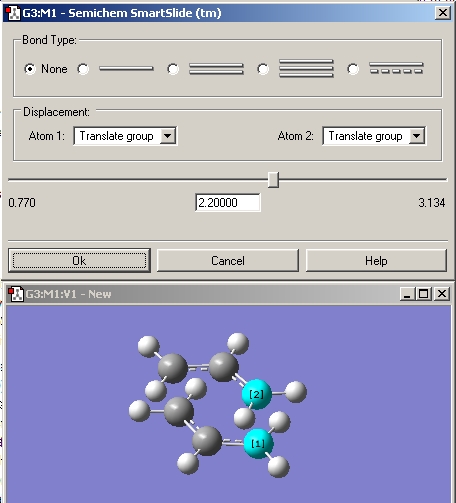Close the SmartSlide dialog
The image size is (456, 503).
(x=443, y=13)
